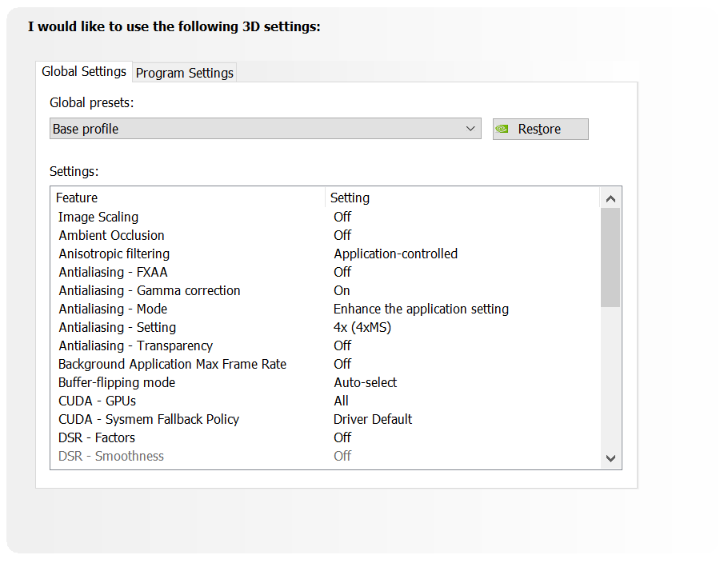Click the All value for CUDA - GPUs
This screenshot has width=728, height=563.
tap(341, 401)
